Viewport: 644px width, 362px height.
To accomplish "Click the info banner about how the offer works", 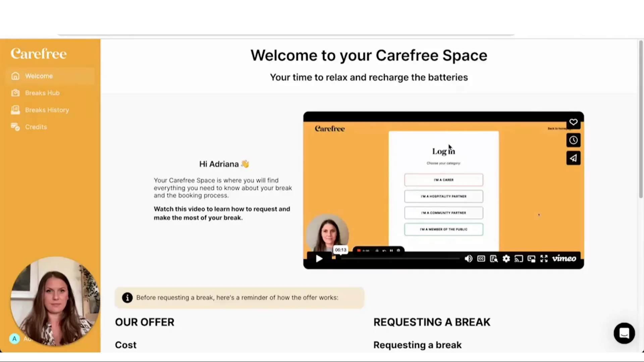I will (239, 298).
